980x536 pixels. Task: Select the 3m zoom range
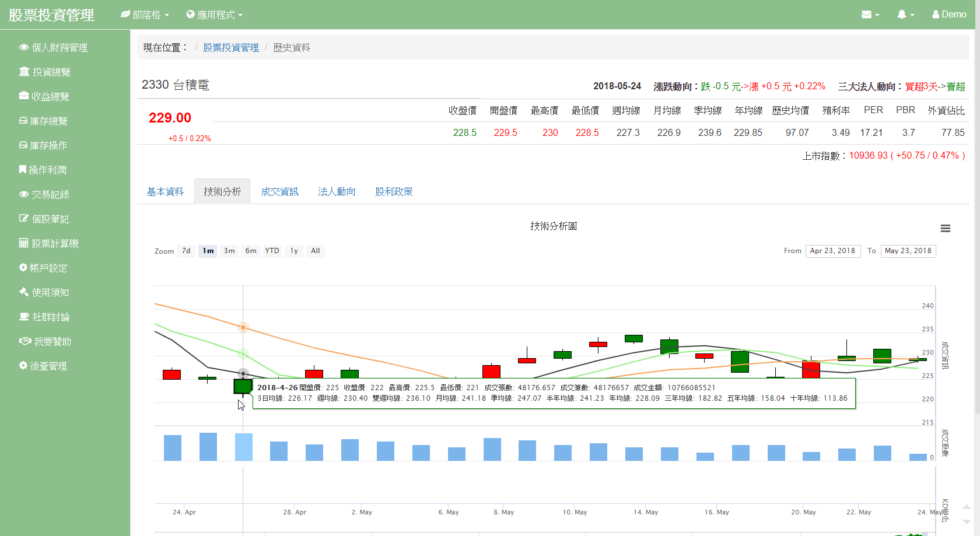point(229,251)
